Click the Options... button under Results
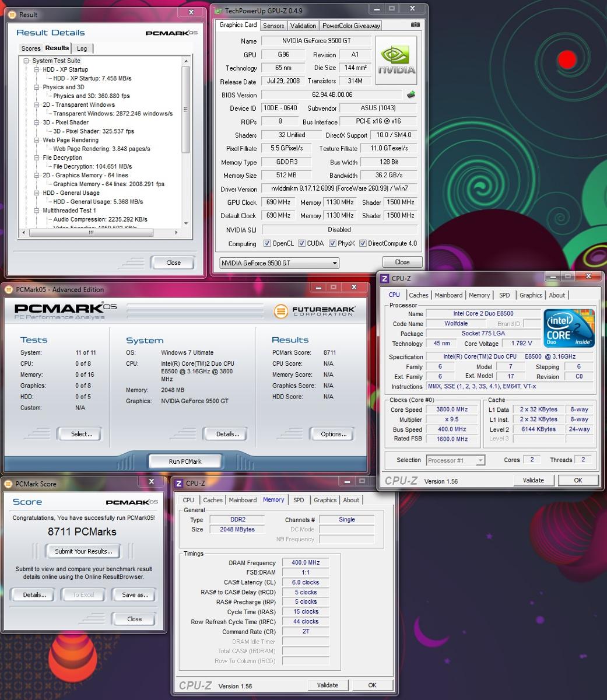This screenshot has width=607, height=700. click(334, 434)
